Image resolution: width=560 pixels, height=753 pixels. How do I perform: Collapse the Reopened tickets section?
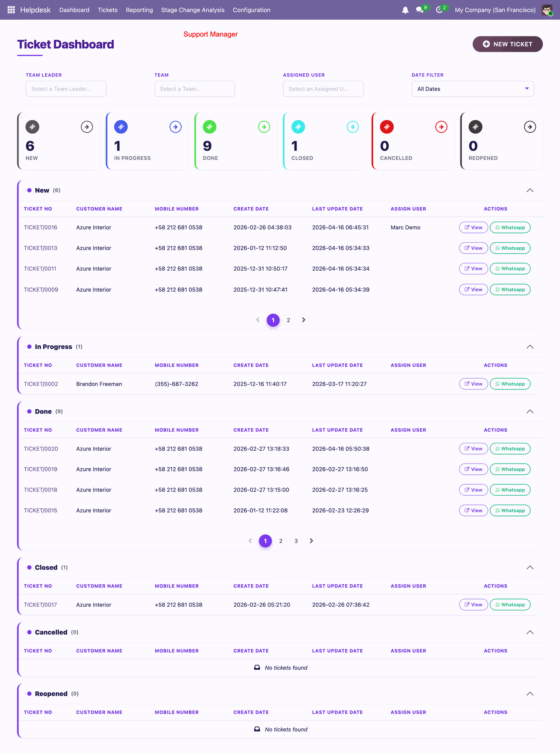click(530, 694)
